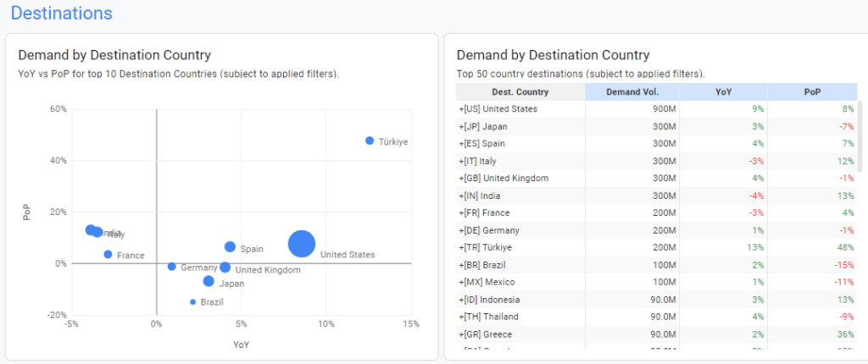Viewport: 868px width, 364px height.
Task: Click the '15%' x-axis tick label
Action: pyautogui.click(x=410, y=323)
